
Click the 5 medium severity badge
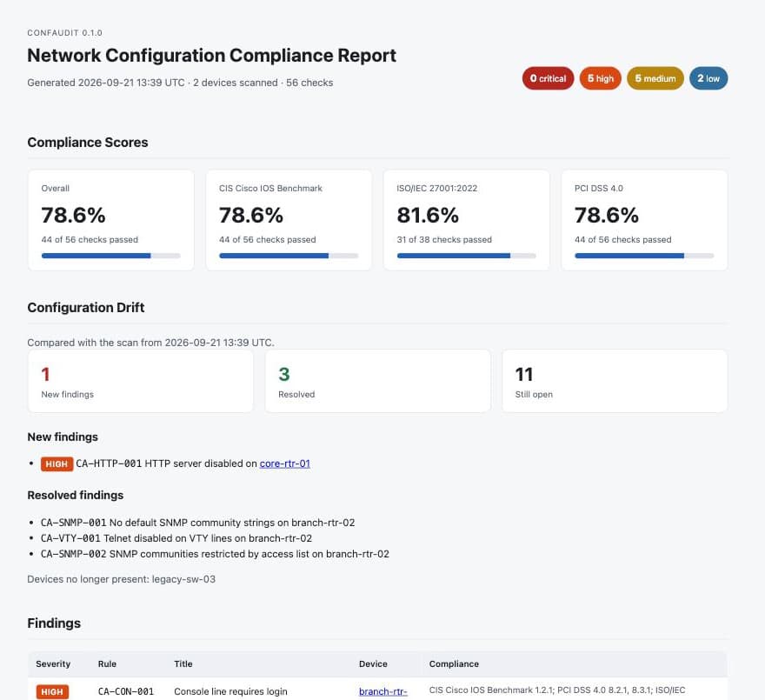tap(655, 78)
